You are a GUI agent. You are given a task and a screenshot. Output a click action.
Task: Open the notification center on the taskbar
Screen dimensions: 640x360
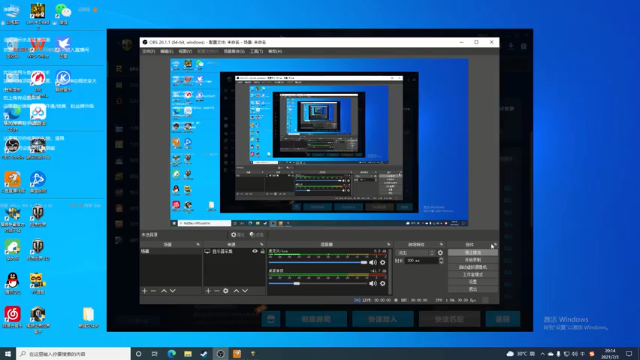(629, 354)
